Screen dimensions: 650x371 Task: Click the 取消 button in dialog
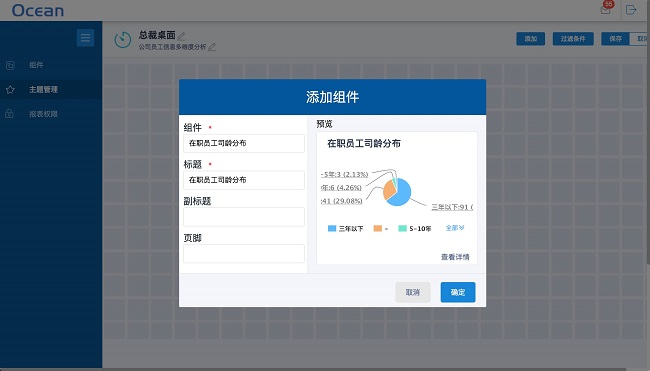coord(413,292)
